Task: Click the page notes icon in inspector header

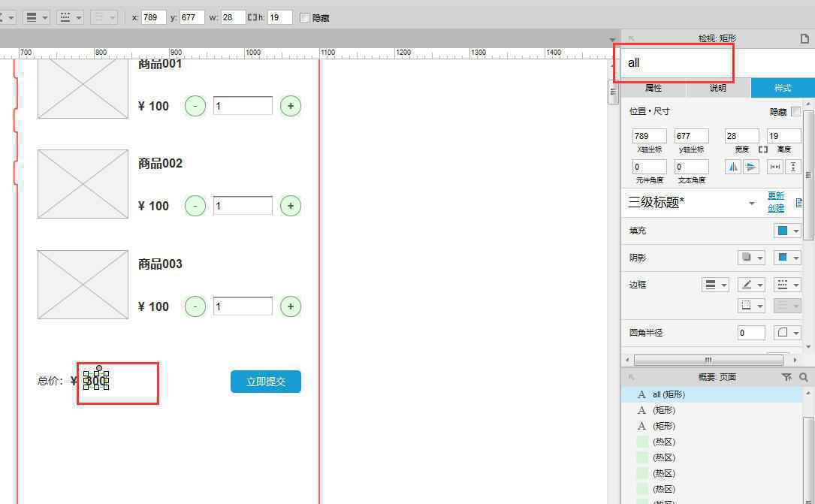Action: (804, 38)
